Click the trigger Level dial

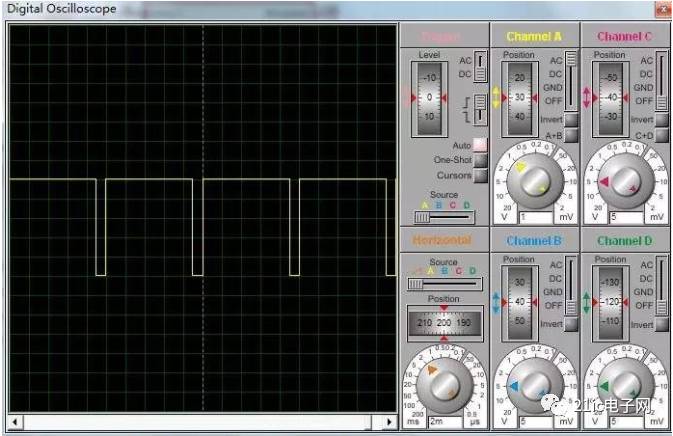point(431,98)
